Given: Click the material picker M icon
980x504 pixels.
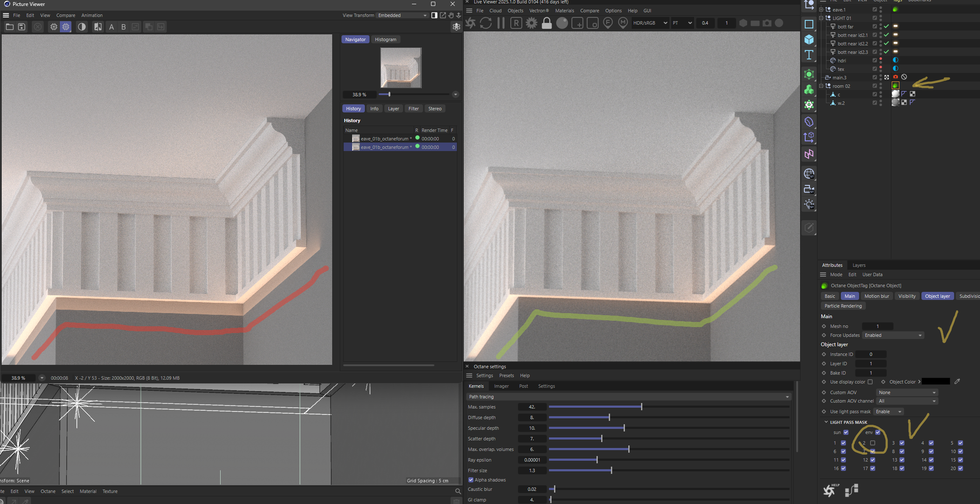Looking at the screenshot, I should (x=623, y=23).
